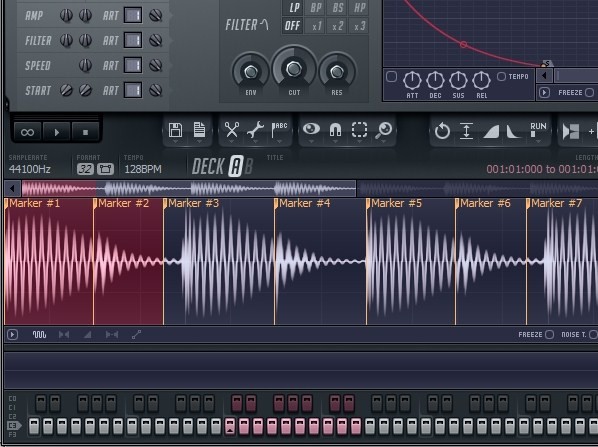
Task: Stop playback with the transport stop button
Action: (85, 132)
